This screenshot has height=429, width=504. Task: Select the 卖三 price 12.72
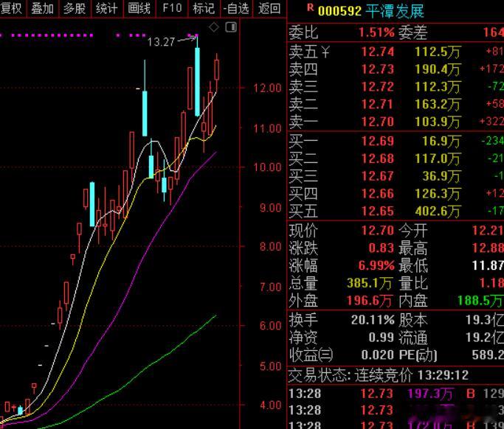tap(378, 87)
